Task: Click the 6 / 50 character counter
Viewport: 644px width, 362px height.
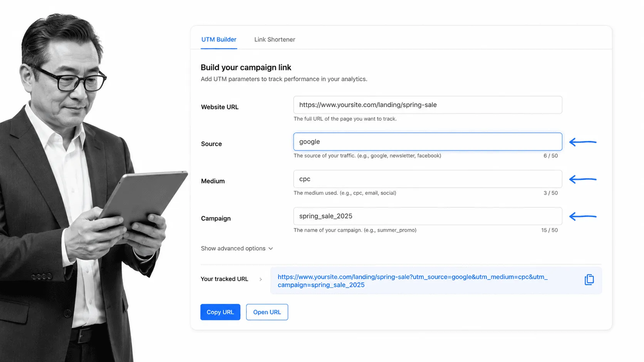Action: 550,156
